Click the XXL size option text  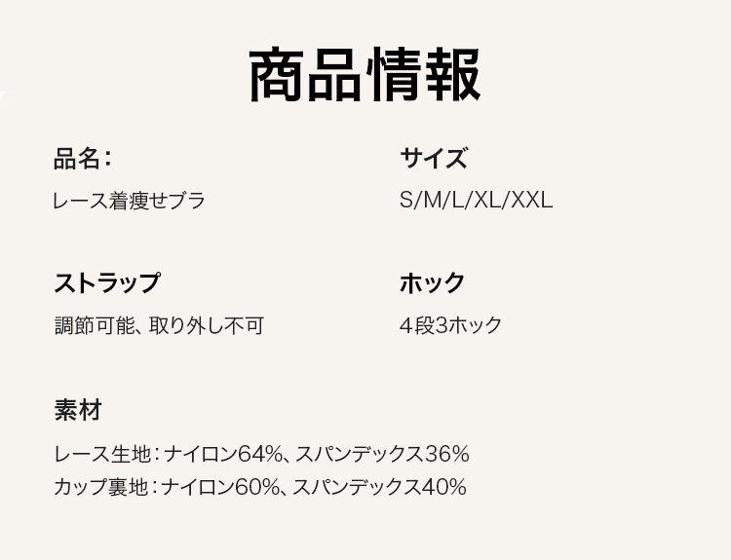click(532, 201)
